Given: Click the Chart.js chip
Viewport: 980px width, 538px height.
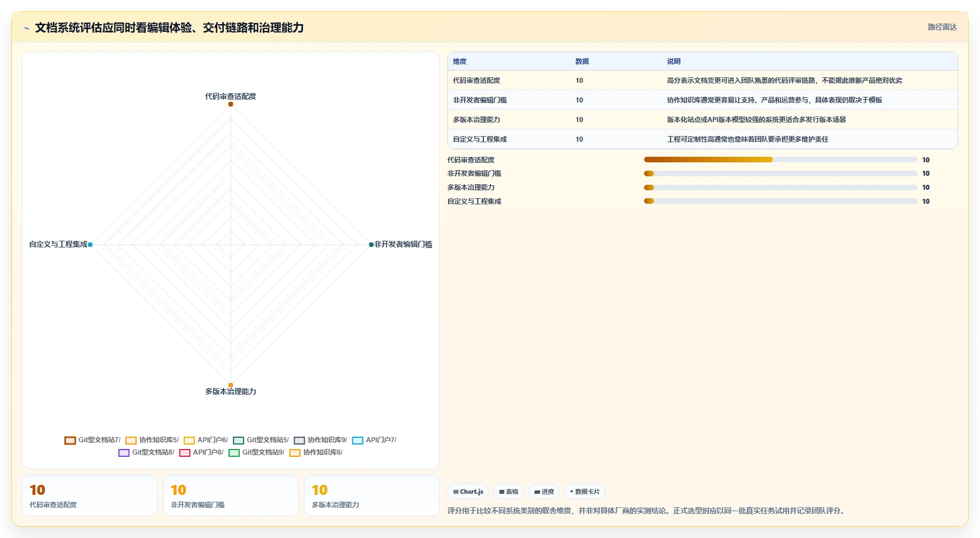Looking at the screenshot, I should pos(468,492).
